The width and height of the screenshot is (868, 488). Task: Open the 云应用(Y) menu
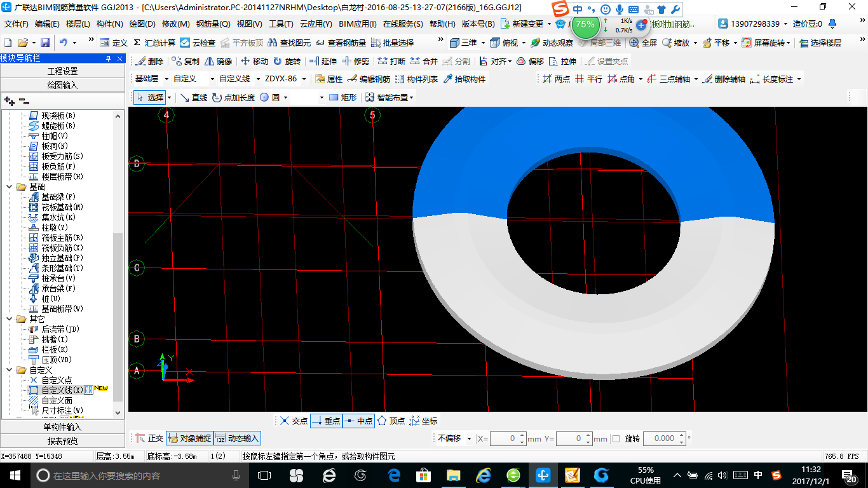pos(316,24)
